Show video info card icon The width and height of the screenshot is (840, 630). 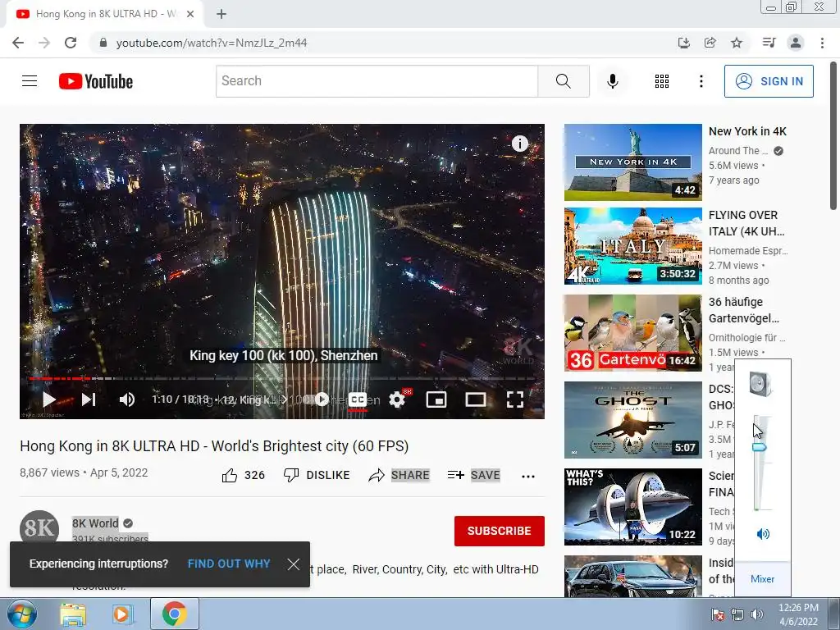(x=519, y=144)
